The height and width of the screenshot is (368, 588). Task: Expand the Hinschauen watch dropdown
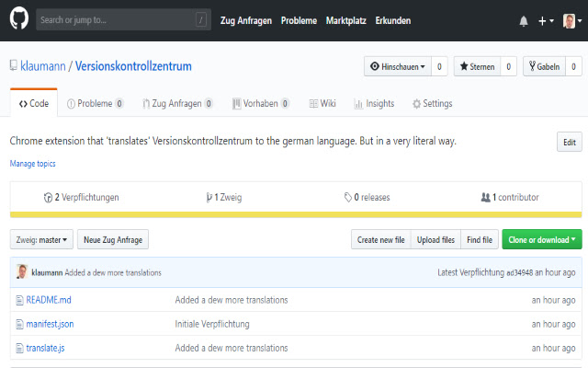[398, 66]
